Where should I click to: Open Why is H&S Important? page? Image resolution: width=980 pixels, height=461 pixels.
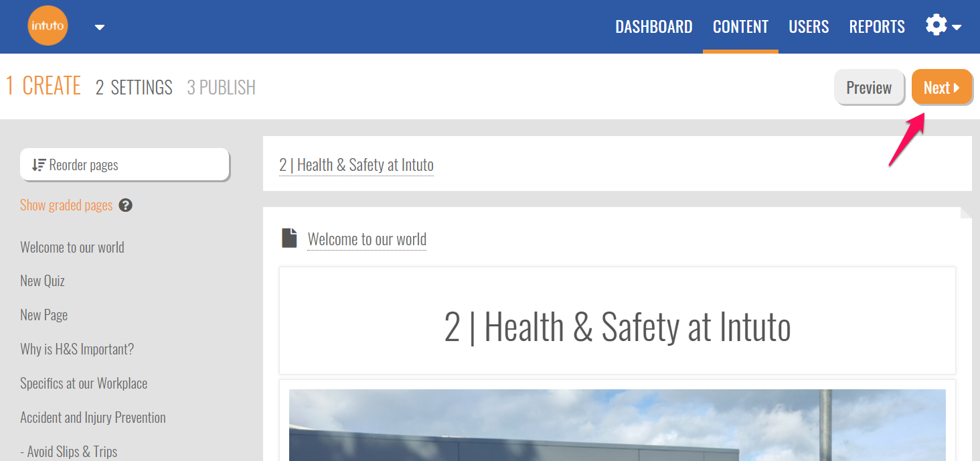coord(77,349)
